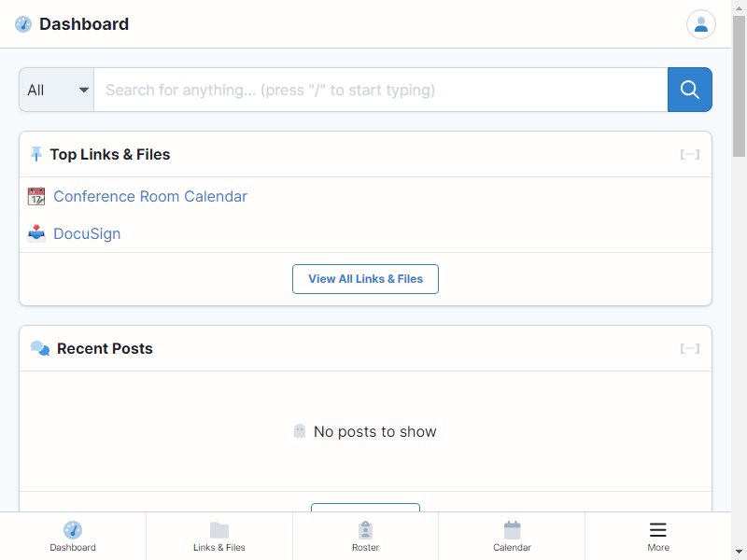747x560 pixels.
Task: Open the All search filter dropdown
Action: [x=57, y=90]
